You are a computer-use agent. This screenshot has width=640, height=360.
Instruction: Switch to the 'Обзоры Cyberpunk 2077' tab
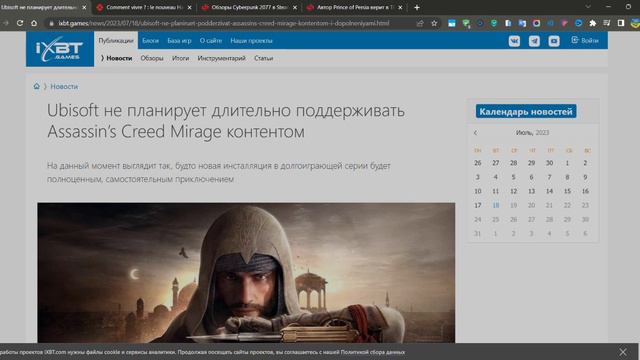[x=250, y=7]
